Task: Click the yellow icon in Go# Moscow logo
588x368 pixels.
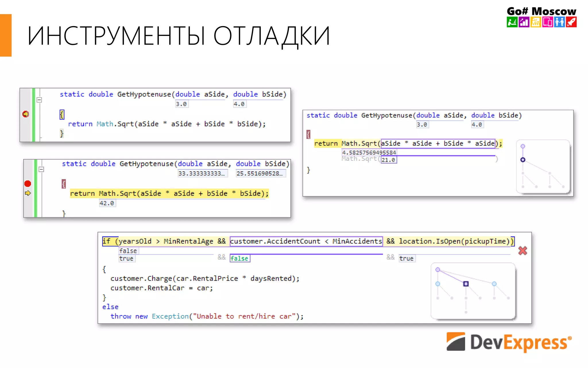Action: click(536, 22)
